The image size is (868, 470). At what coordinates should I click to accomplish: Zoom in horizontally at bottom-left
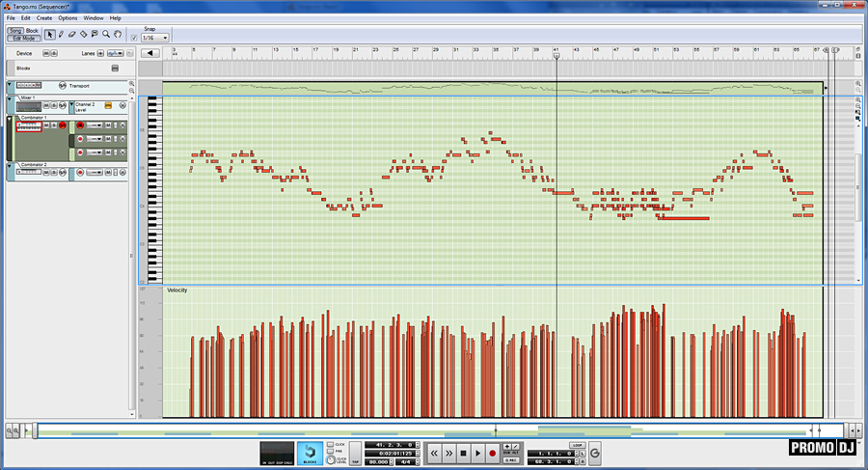[x=15, y=430]
